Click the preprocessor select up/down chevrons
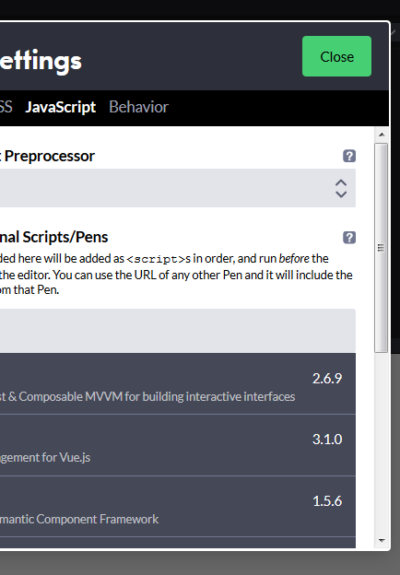 coord(341,188)
